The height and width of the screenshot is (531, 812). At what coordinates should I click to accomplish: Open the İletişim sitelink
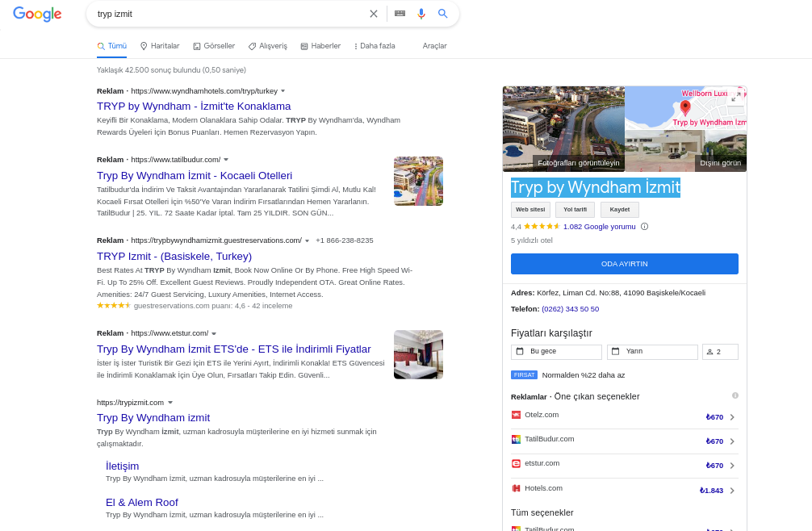(122, 466)
